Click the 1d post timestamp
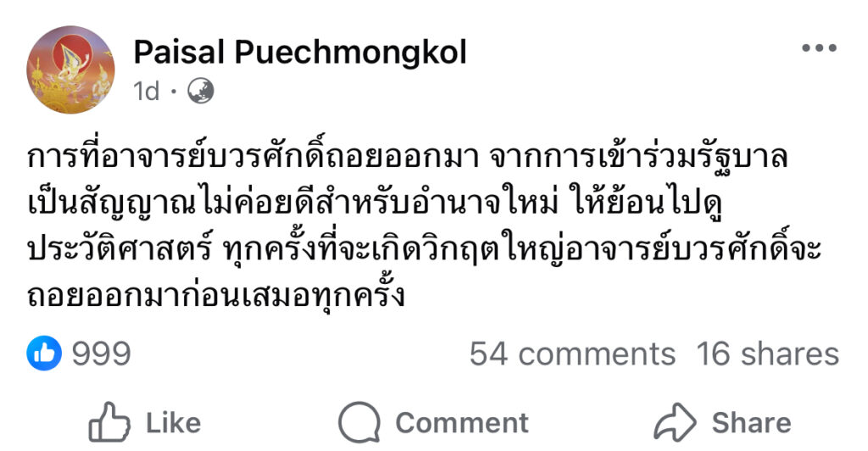Image resolution: width=868 pixels, height=451 pixels. pyautogui.click(x=146, y=92)
